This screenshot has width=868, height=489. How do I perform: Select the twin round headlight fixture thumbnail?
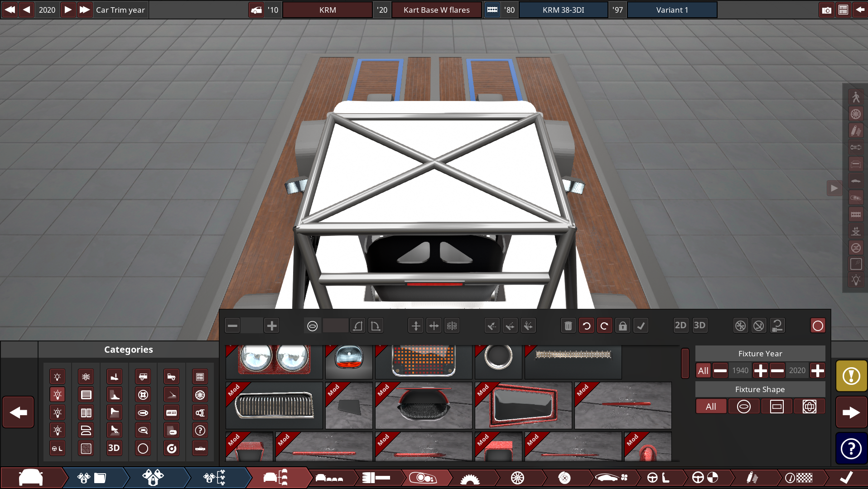[x=274, y=361]
